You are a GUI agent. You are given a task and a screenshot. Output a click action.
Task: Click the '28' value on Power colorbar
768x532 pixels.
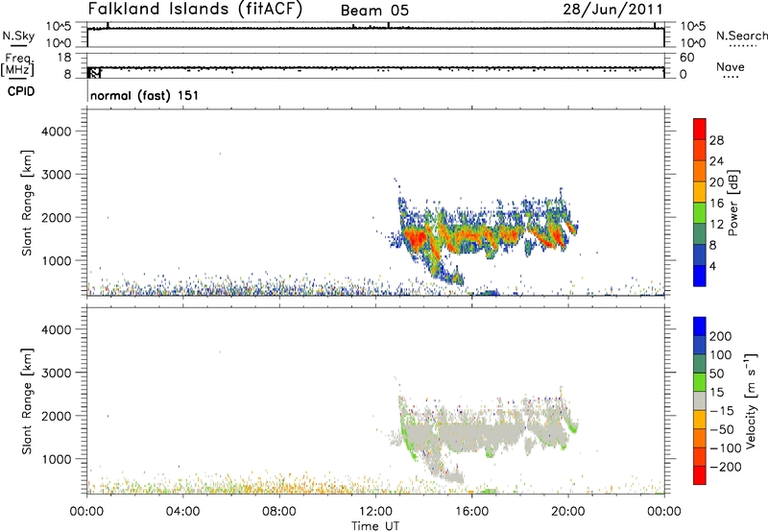point(716,140)
